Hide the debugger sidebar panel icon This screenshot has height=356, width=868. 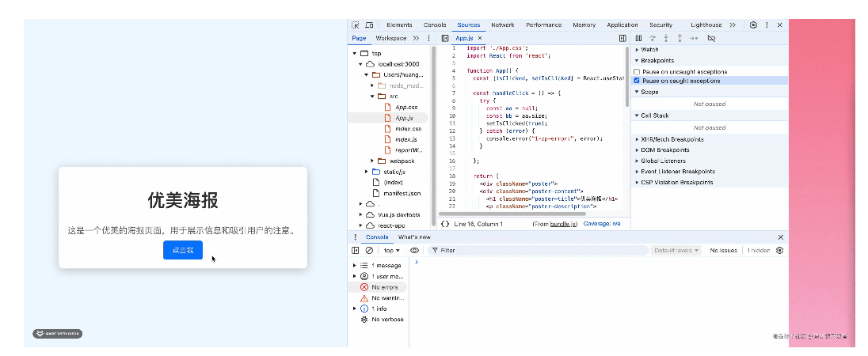622,38
